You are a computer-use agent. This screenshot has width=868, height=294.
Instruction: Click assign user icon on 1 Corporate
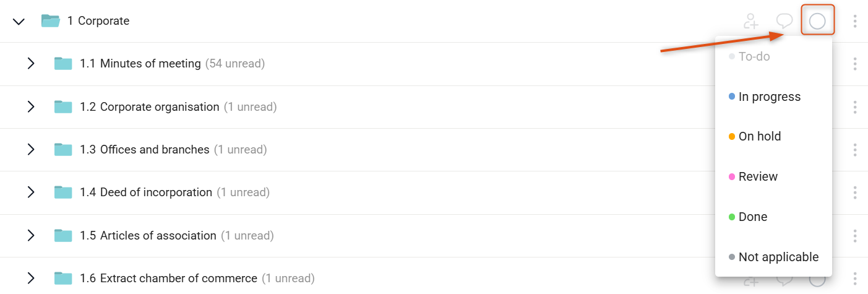pos(751,21)
